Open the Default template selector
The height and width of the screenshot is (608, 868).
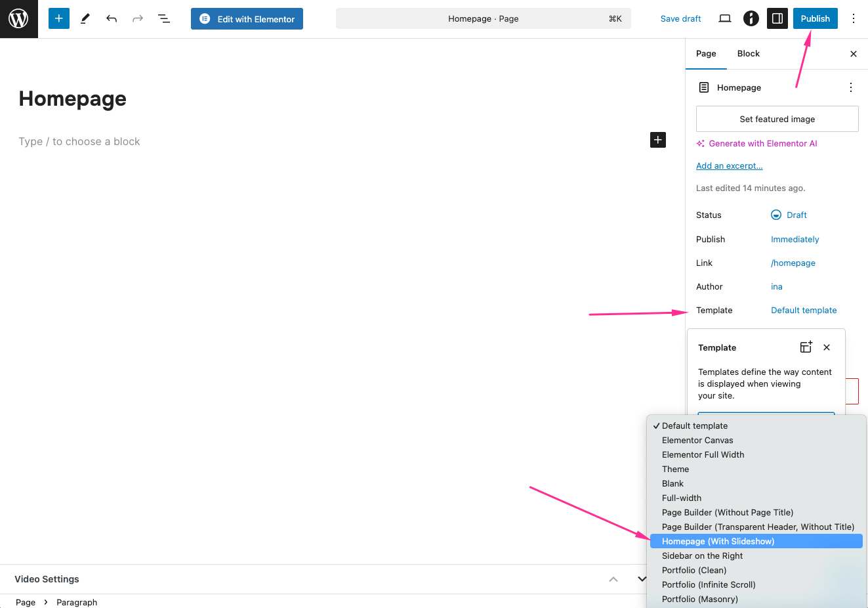804,311
